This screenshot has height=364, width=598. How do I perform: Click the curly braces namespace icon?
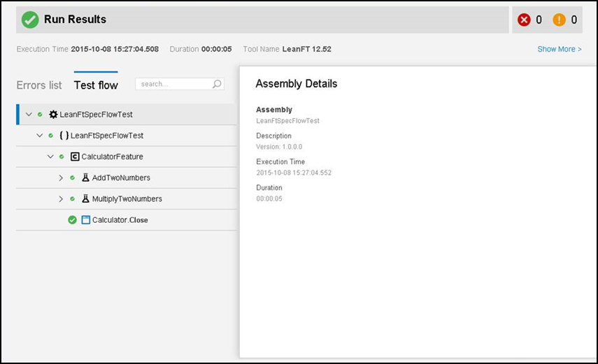point(64,136)
